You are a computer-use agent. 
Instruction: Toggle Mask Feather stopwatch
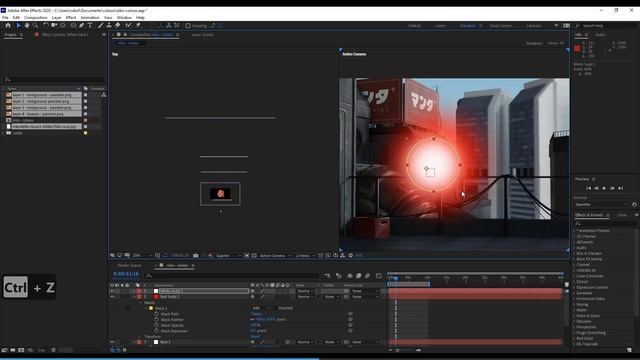pos(157,320)
